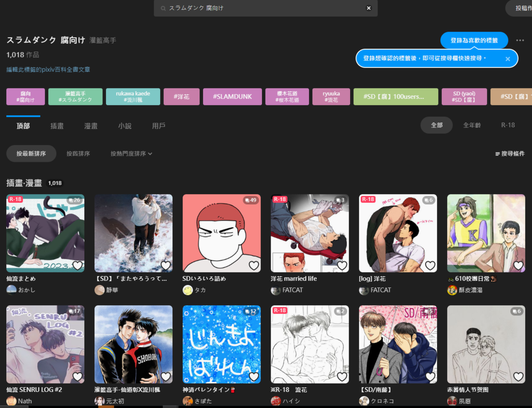Viewport: 532px width, 408px height.
Task: Switch to the 插畫 tab
Action: 57,126
